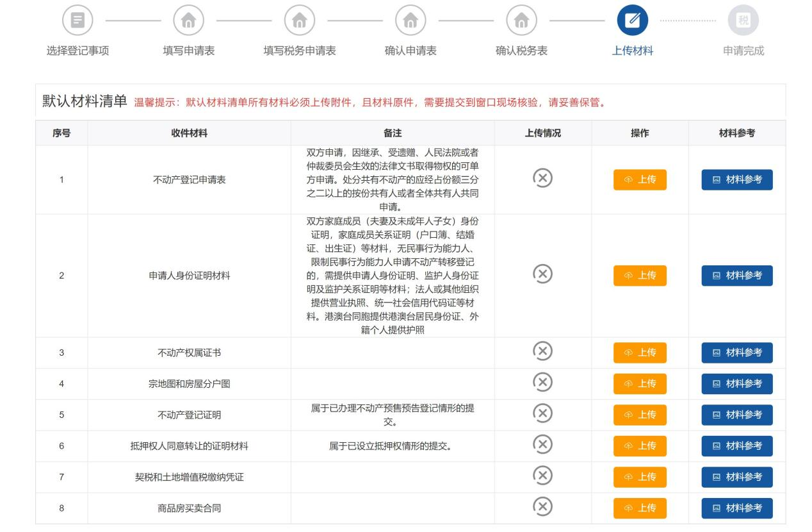The height and width of the screenshot is (532, 812).
Task: Go to the 填写申请表 step label
Action: tap(189, 51)
